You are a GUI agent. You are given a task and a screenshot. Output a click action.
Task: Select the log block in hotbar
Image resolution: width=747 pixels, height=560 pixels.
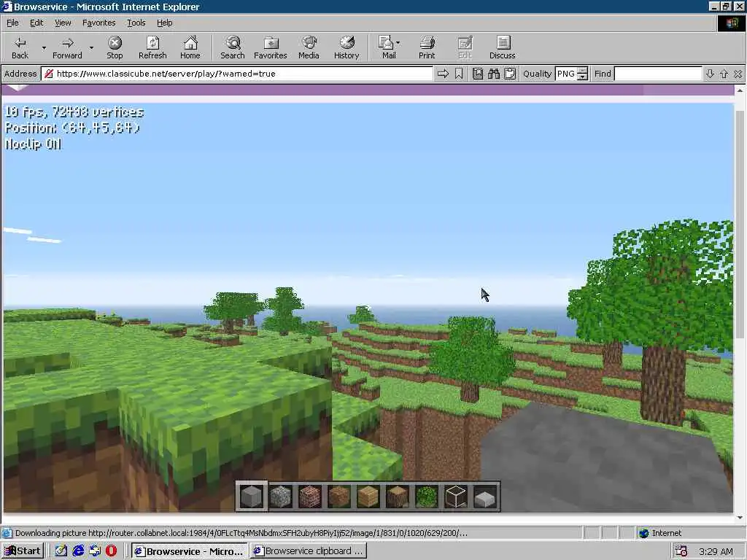(x=398, y=496)
